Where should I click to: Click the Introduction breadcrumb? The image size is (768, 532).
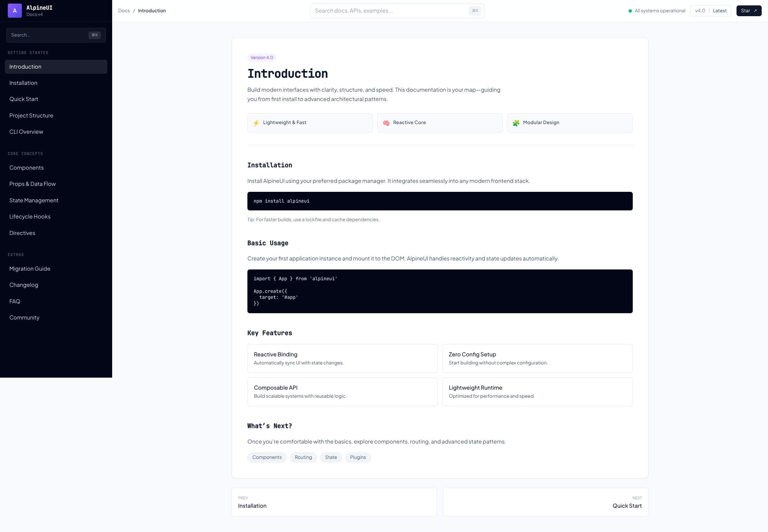(152, 11)
